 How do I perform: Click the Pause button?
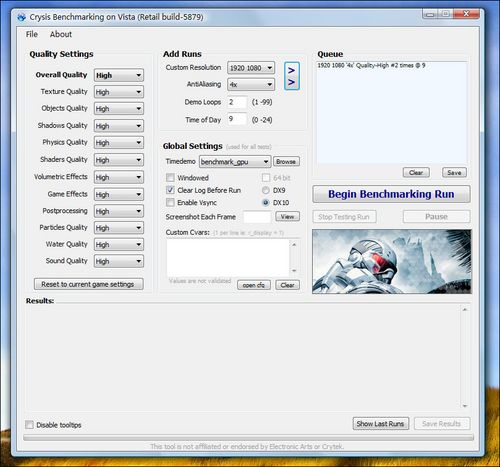436,217
